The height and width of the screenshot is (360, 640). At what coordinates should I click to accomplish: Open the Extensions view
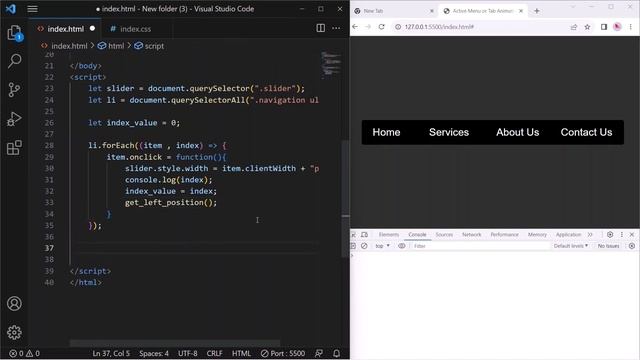(14, 148)
